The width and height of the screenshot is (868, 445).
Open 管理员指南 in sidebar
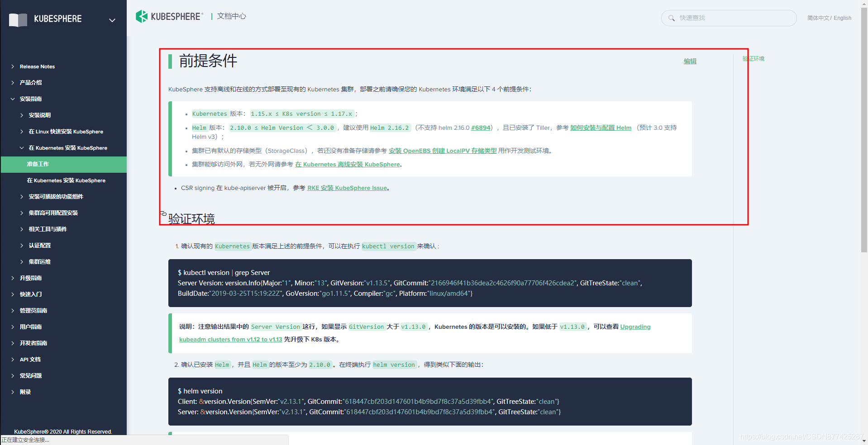33,311
